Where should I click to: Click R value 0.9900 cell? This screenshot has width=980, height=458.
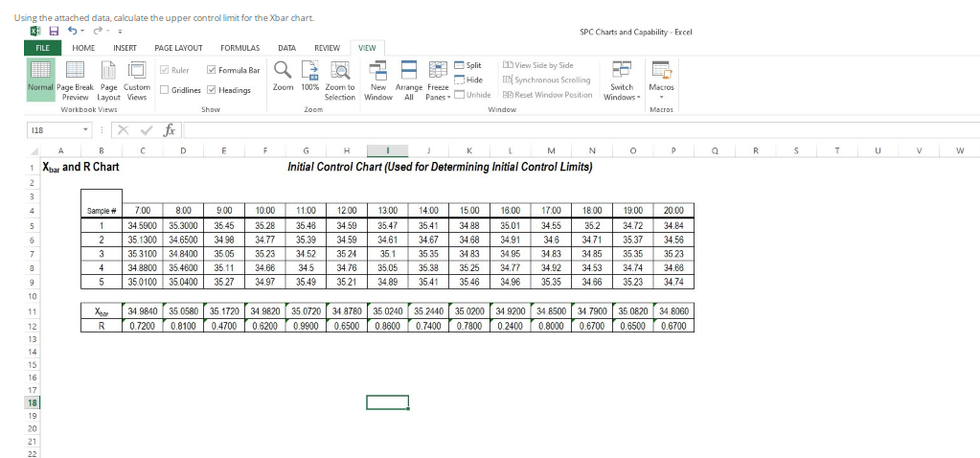(x=307, y=326)
